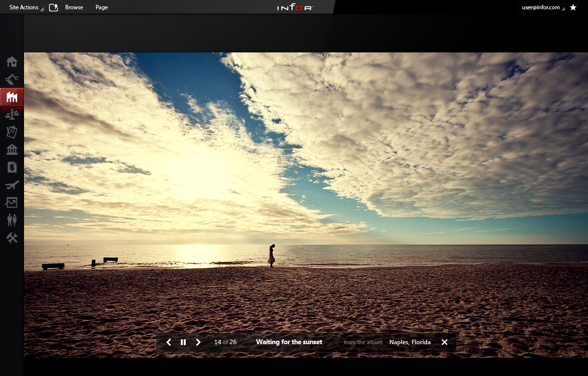Image resolution: width=588 pixels, height=376 pixels.
Task: Click the star favorites icon
Action: [x=573, y=7]
